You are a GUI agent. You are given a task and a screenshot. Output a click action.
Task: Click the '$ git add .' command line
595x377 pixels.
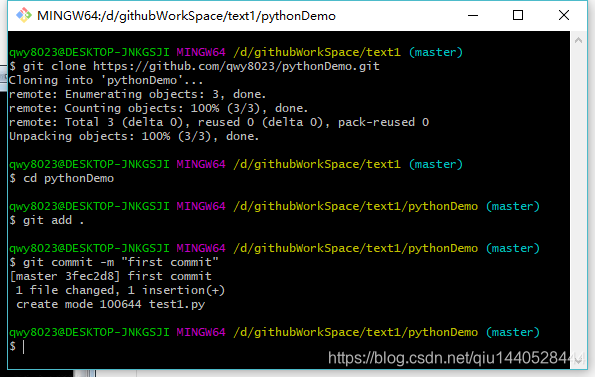[47, 220]
